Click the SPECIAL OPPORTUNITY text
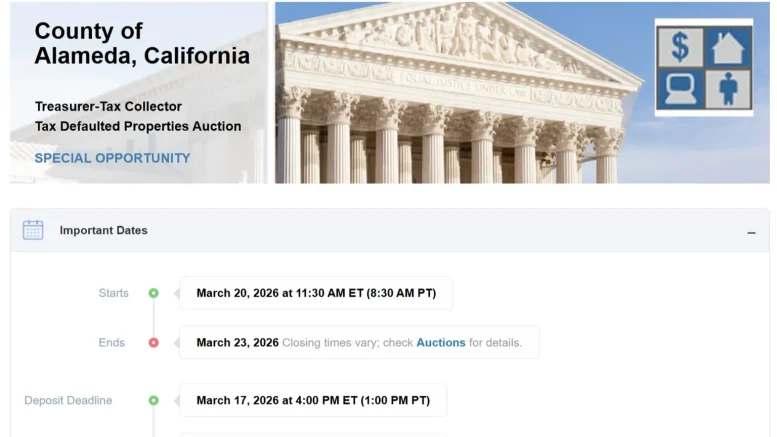This screenshot has height=437, width=777. (112, 158)
